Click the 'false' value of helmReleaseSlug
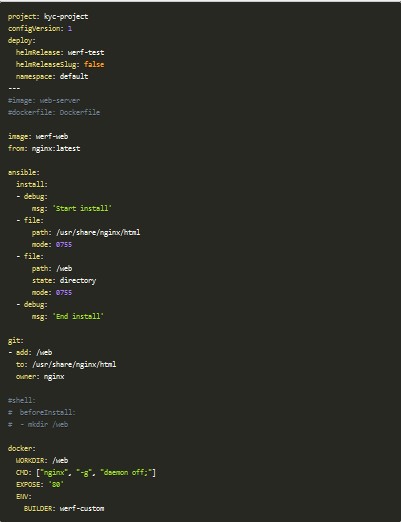This screenshot has height=522, width=401. tap(94, 64)
